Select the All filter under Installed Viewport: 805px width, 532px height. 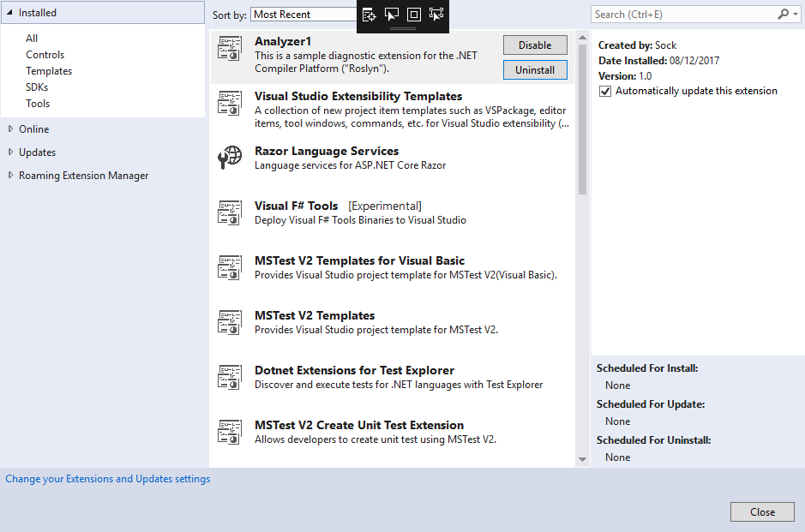(x=32, y=39)
